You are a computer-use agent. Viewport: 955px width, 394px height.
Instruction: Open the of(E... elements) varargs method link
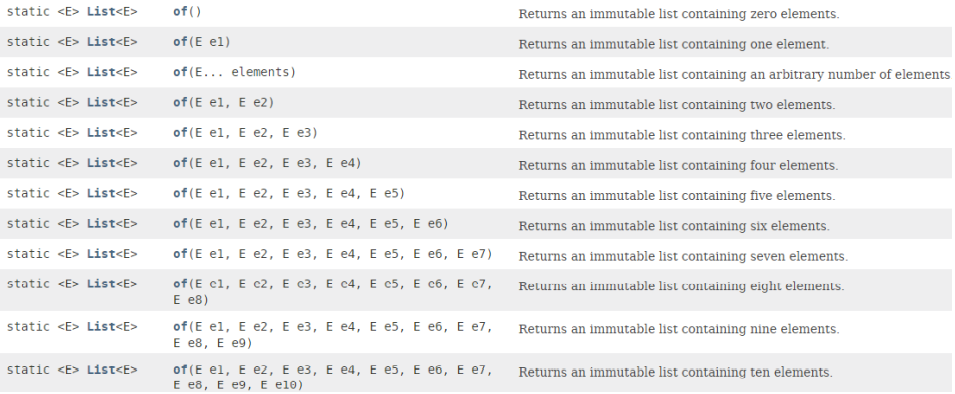pyautogui.click(x=180, y=72)
